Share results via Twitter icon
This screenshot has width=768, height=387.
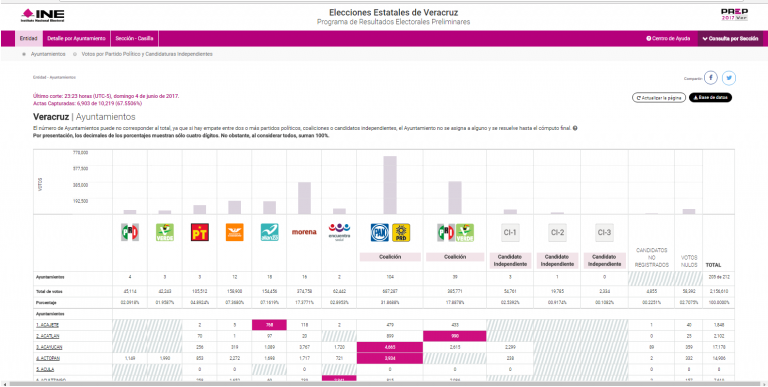pyautogui.click(x=729, y=78)
